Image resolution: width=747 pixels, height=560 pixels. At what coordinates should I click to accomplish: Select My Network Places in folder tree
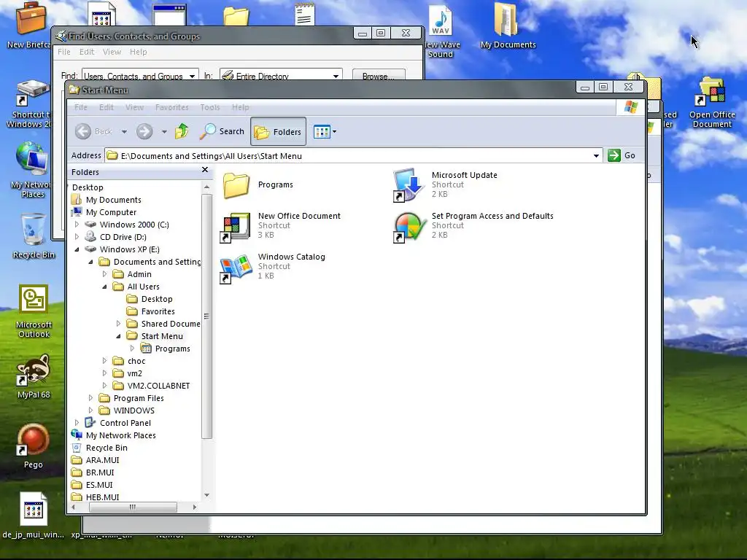(120, 435)
